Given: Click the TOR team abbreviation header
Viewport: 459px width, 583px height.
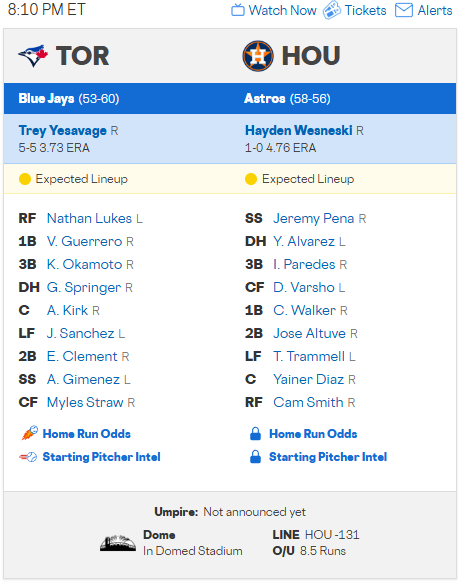Looking at the screenshot, I should [83, 56].
